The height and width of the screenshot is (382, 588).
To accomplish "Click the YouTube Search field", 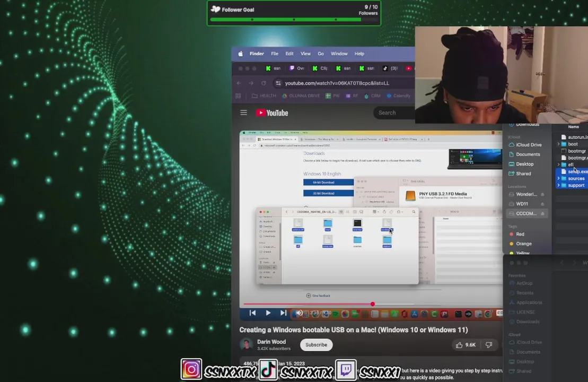I will [394, 112].
